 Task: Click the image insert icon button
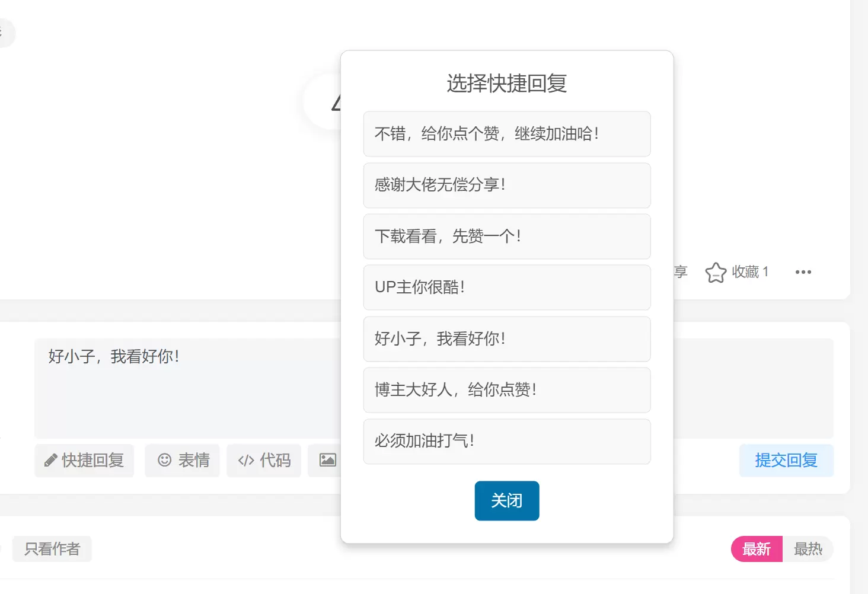[326, 461]
